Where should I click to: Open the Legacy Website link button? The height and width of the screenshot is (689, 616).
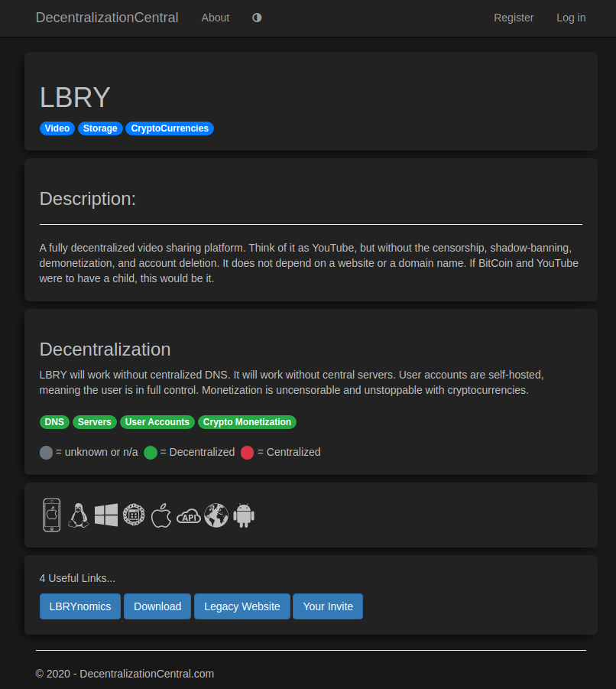click(242, 606)
